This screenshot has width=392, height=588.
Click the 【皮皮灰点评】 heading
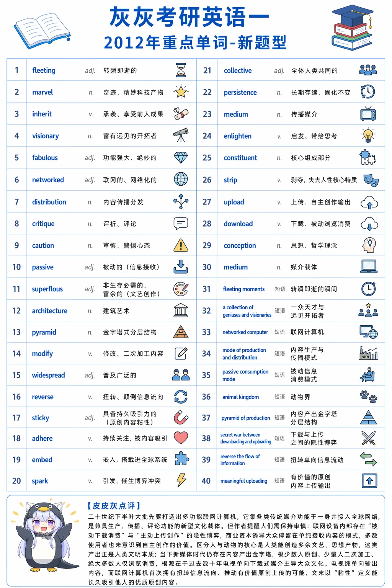(114, 506)
